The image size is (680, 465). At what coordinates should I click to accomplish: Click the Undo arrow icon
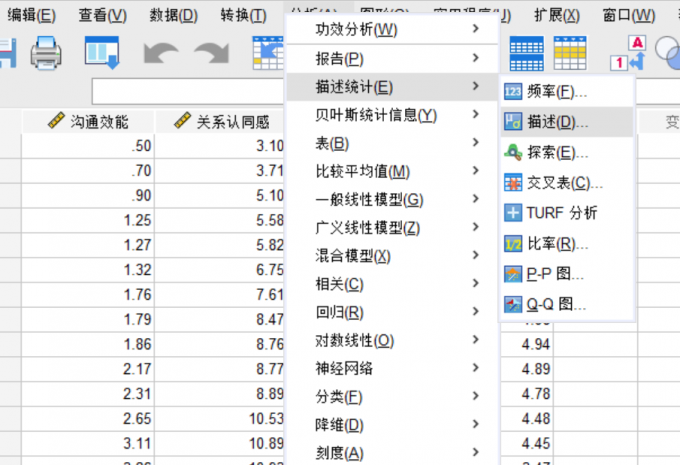[x=160, y=53]
